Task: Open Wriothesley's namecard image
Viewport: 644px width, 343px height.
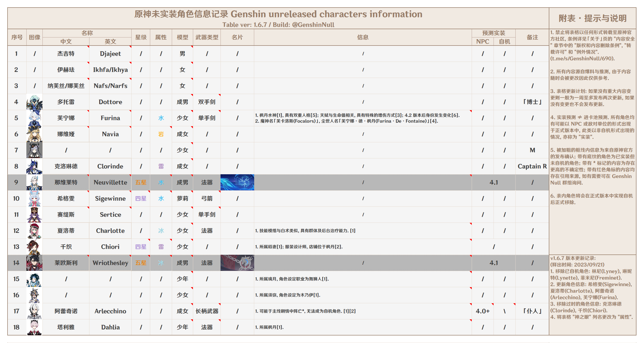Action: pos(237,263)
